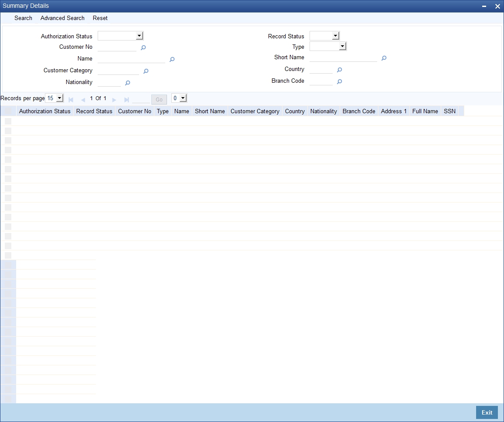Sort by Record Status column header
Image resolution: width=504 pixels, height=422 pixels.
click(94, 111)
